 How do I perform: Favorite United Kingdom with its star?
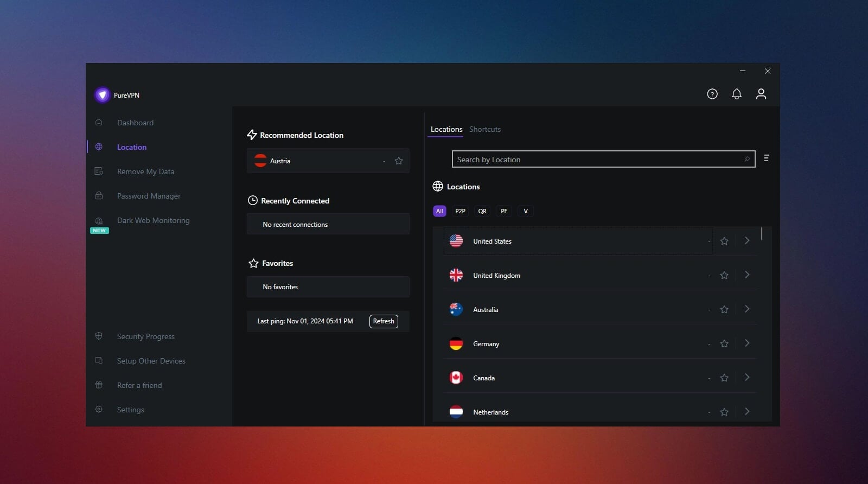coord(724,275)
